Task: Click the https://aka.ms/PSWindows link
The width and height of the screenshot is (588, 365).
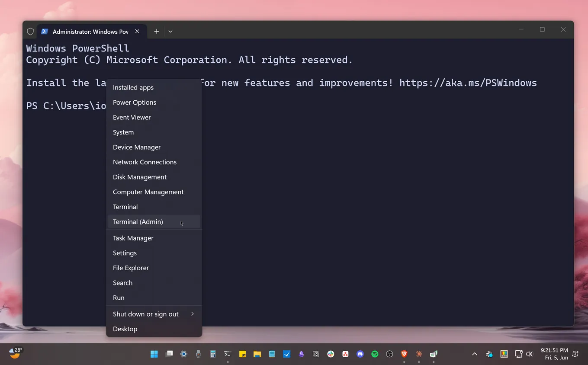Action: pyautogui.click(x=468, y=83)
